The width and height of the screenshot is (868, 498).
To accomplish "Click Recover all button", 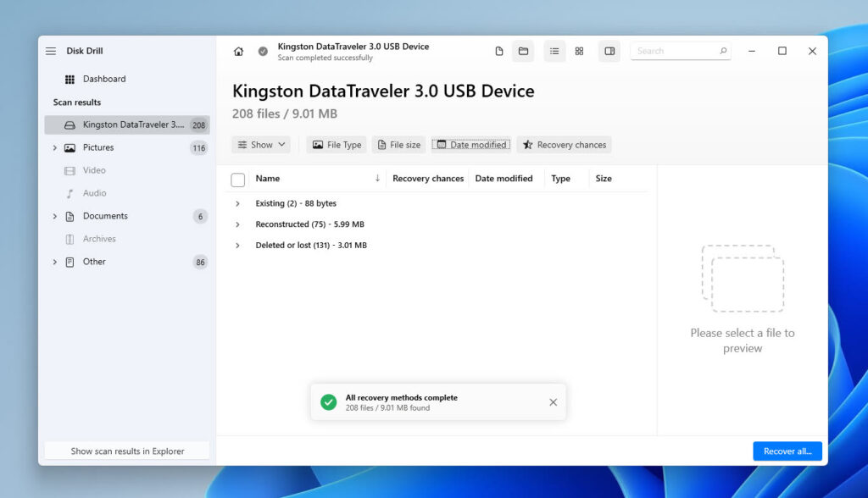I will pyautogui.click(x=787, y=451).
